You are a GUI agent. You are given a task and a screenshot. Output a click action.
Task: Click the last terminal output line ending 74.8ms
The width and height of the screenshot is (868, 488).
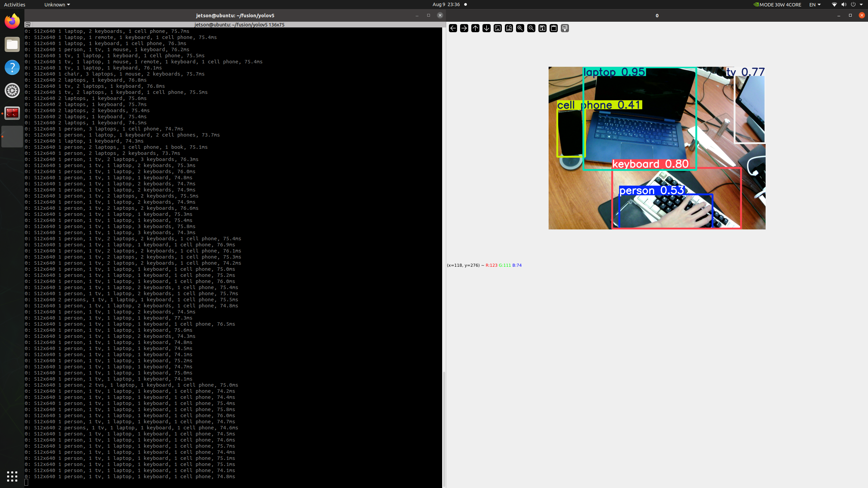130,476
